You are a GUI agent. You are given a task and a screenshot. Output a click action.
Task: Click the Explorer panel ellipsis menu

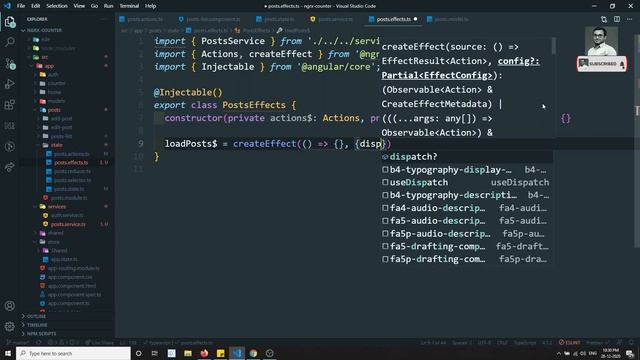105,19
